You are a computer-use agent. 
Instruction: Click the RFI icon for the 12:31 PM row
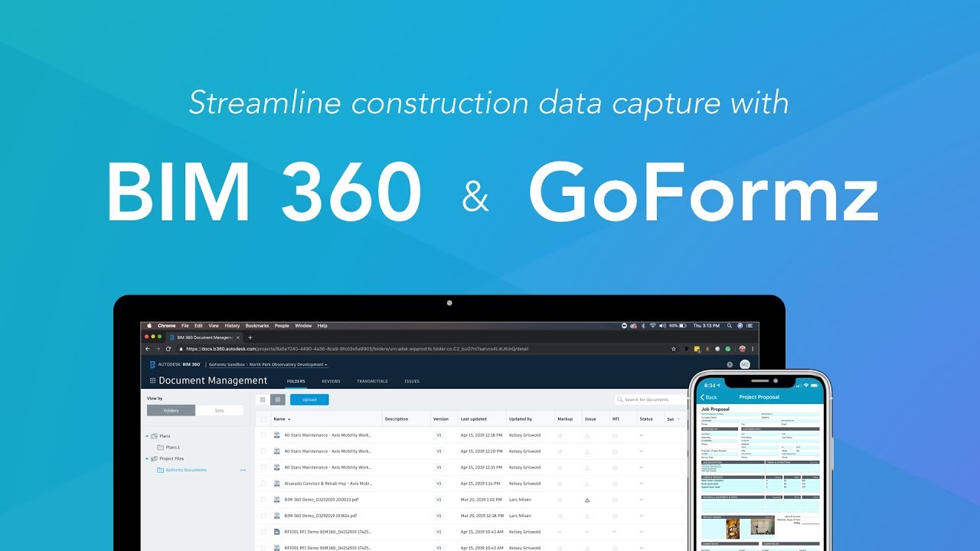click(615, 468)
